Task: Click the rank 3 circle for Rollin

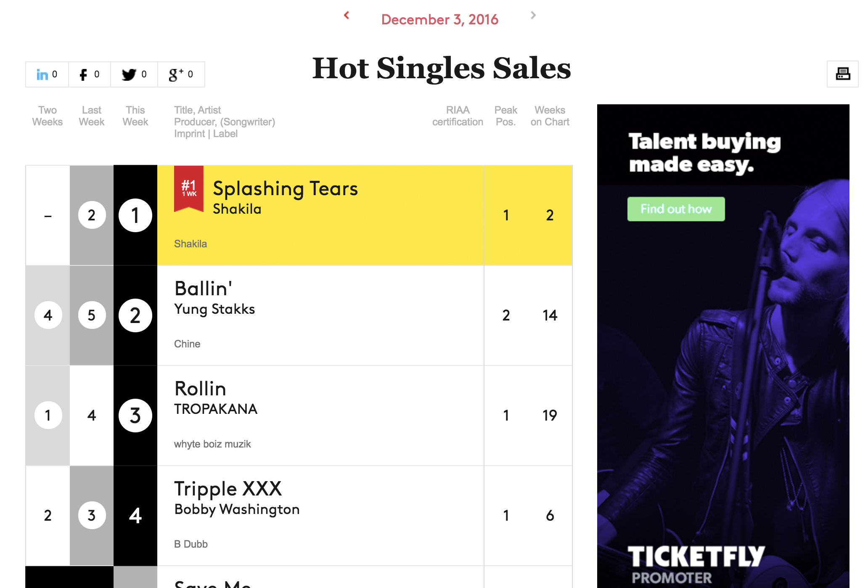Action: pos(135,416)
